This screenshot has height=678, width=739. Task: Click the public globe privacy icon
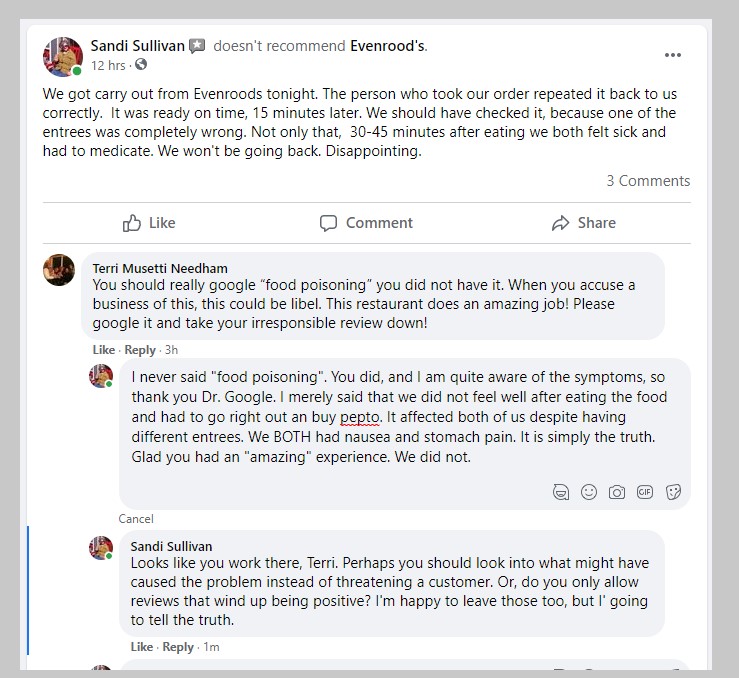pos(141,65)
